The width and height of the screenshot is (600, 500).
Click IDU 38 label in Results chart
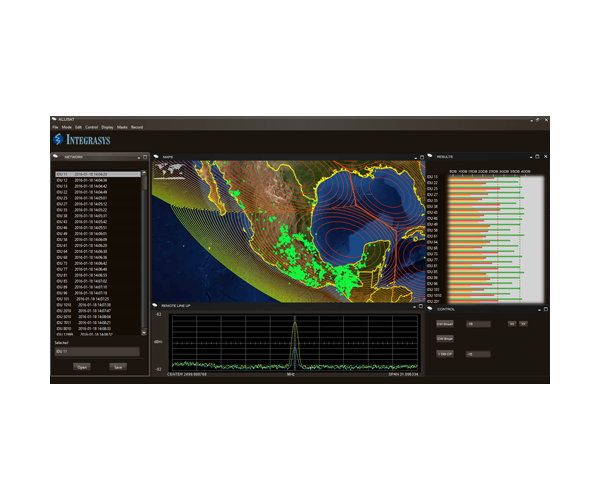(x=432, y=207)
